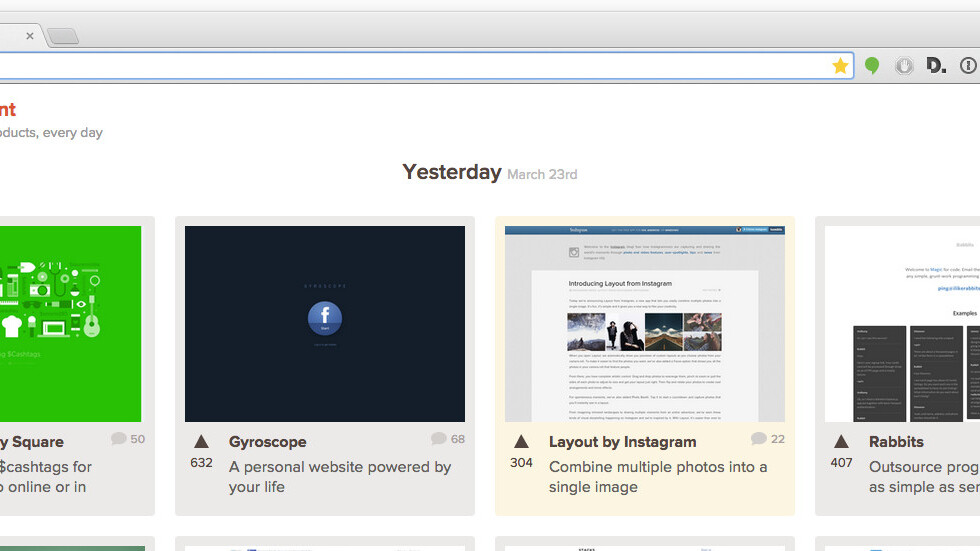Click the yellow bookmark star in address bar
Image resolution: width=980 pixels, height=551 pixels.
tap(840, 66)
